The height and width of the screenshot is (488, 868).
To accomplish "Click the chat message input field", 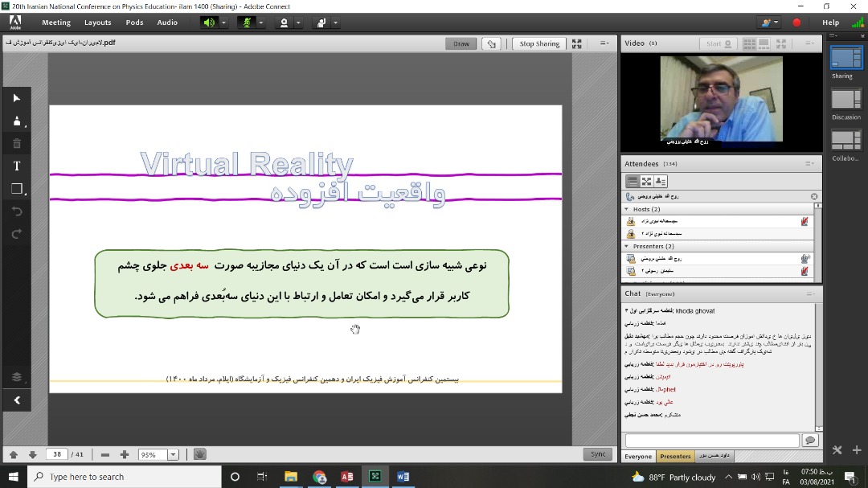I will pos(712,441).
